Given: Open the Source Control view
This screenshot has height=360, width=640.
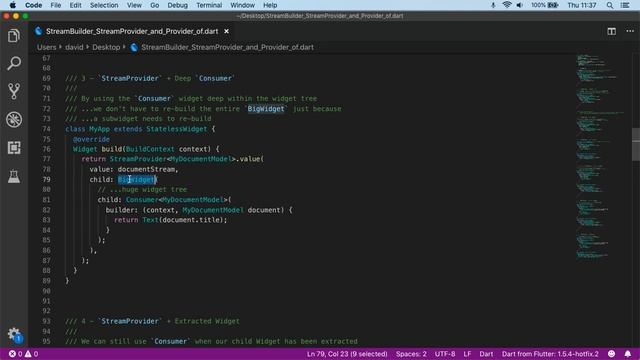Looking at the screenshot, I should click(x=14, y=91).
